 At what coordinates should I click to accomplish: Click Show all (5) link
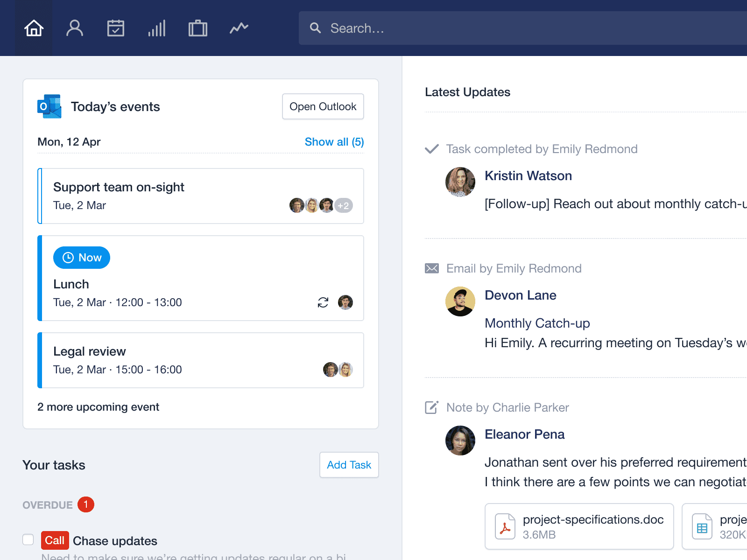[334, 142]
